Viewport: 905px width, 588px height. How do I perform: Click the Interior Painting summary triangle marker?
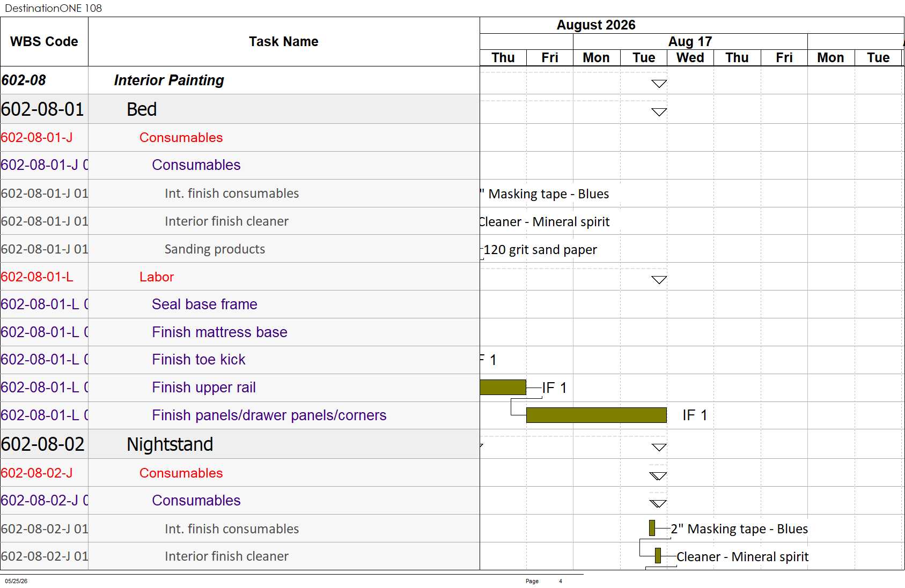coord(659,84)
